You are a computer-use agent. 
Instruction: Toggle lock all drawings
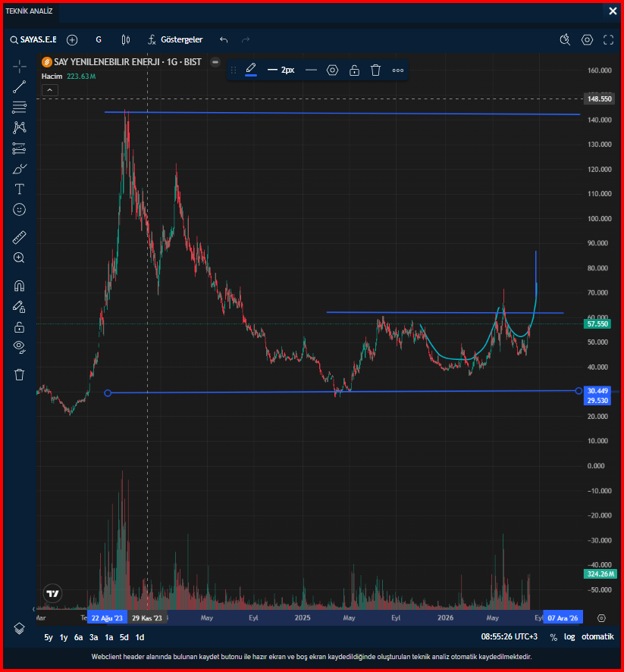click(x=19, y=327)
